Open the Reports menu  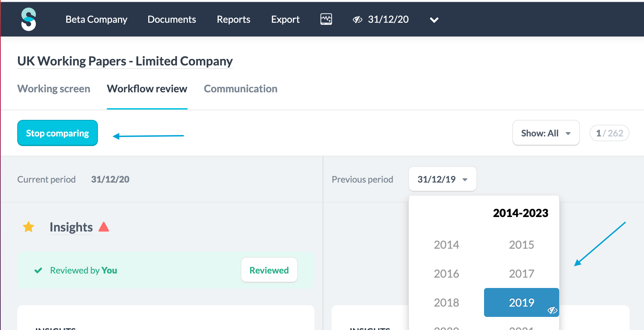233,20
